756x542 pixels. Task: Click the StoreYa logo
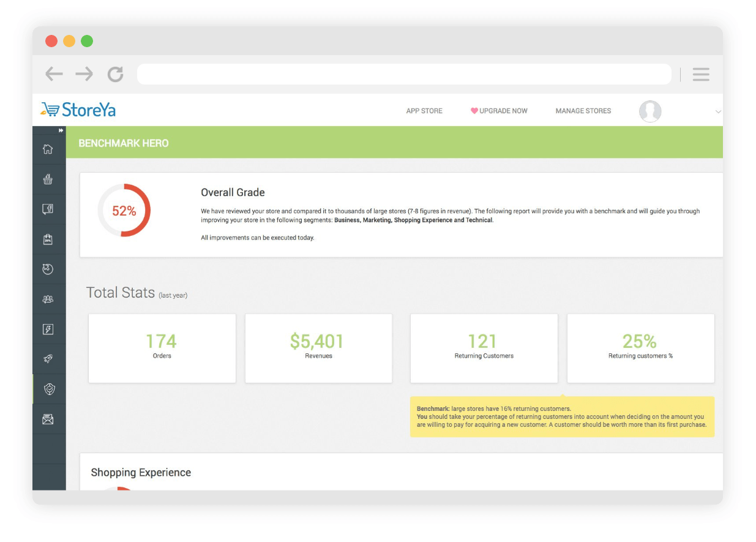point(78,110)
